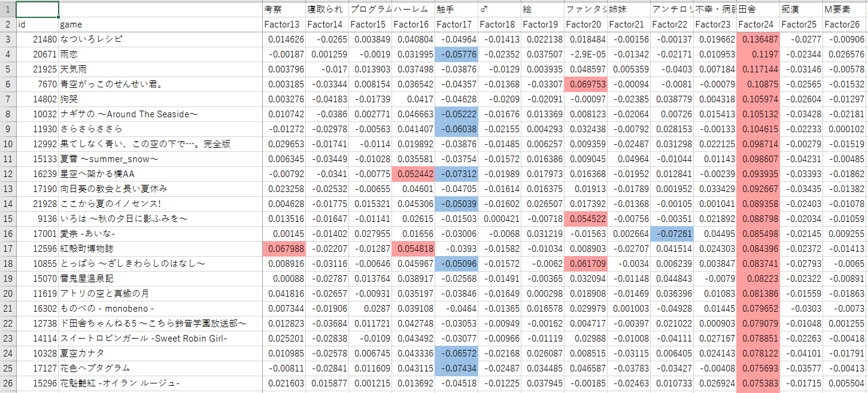868x393 pixels.
Task: Click the cell with スイートロビンガール -Sweet Robin Girl-
Action: click(160, 338)
